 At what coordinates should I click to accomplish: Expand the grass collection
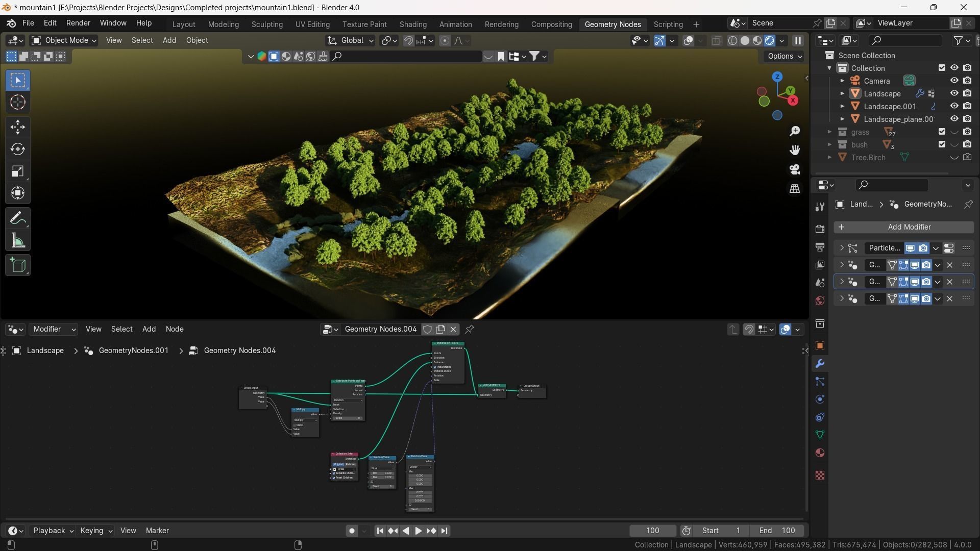[829, 132]
